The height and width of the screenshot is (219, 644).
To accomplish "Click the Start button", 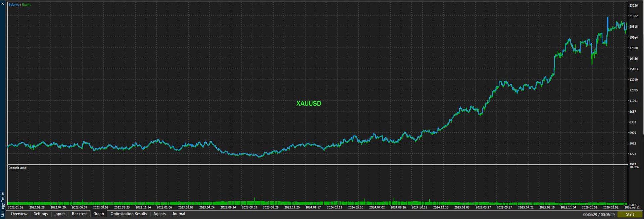I will (x=630, y=214).
